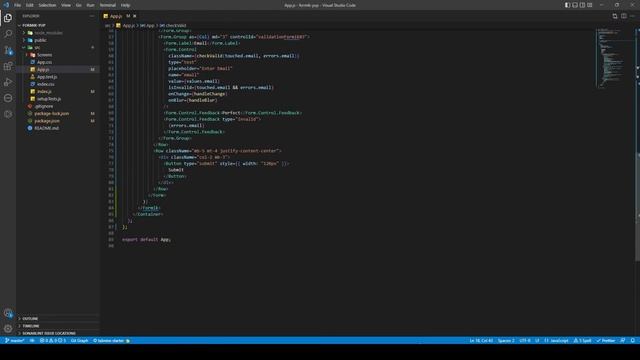
Task: Open App.css in the explorer
Action: (x=57, y=62)
